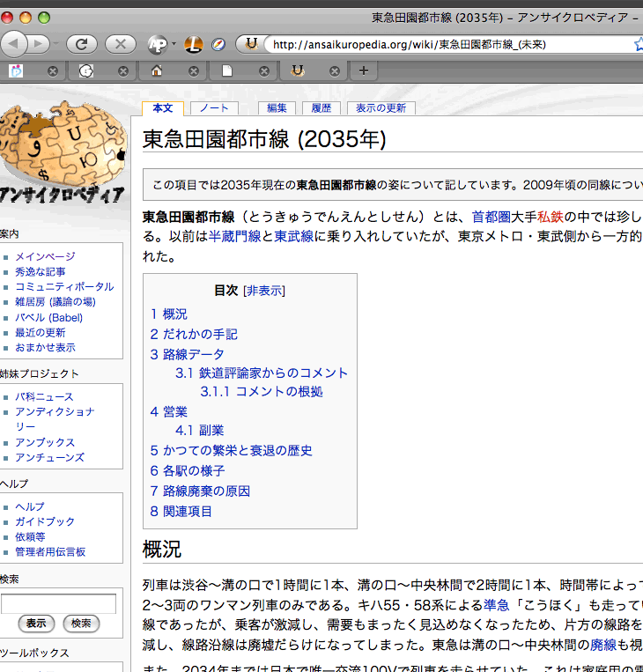Open the ノート discussion tab

tap(214, 108)
